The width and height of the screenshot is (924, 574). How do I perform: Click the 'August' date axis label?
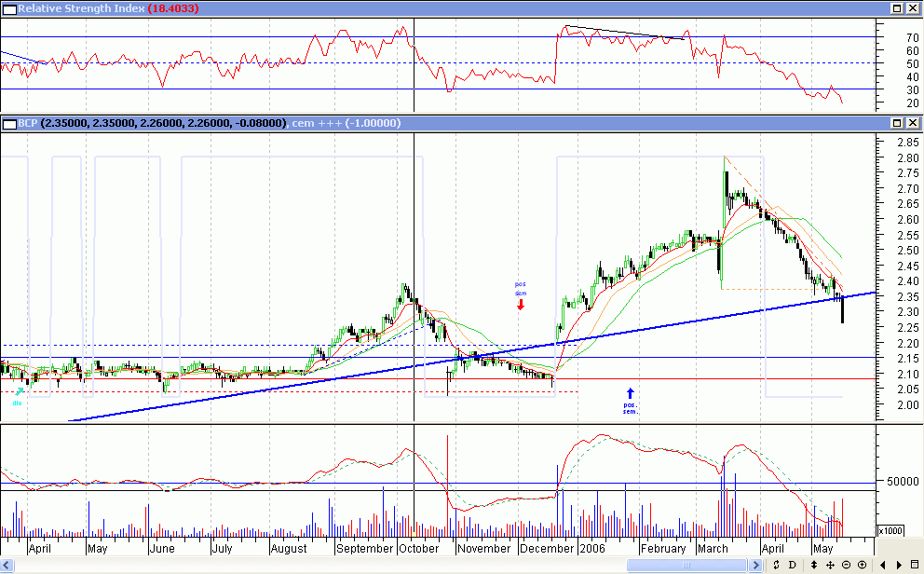(x=289, y=549)
